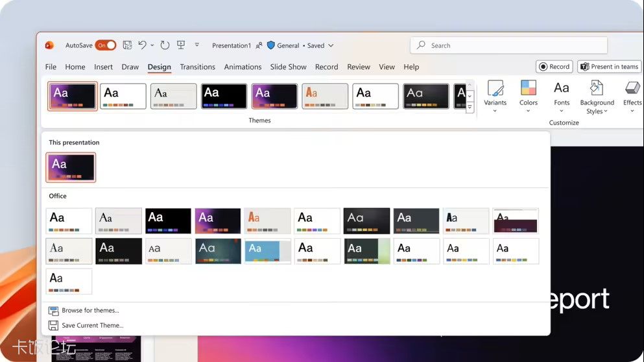Collapse the themes gallery via More arrow
This screenshot has height=362, width=644.
coord(470,107)
